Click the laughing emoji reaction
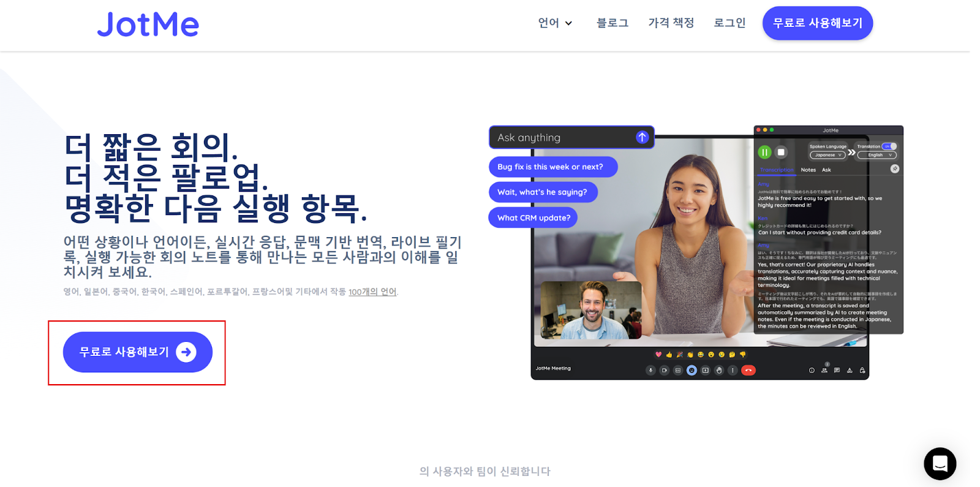The width and height of the screenshot is (980, 487). pyautogui.click(x=701, y=354)
